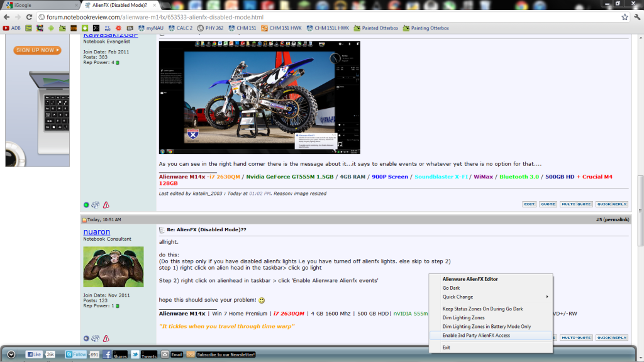The width and height of the screenshot is (644, 362).
Task: Open the CHM 151 bookmark
Action: coord(242,28)
